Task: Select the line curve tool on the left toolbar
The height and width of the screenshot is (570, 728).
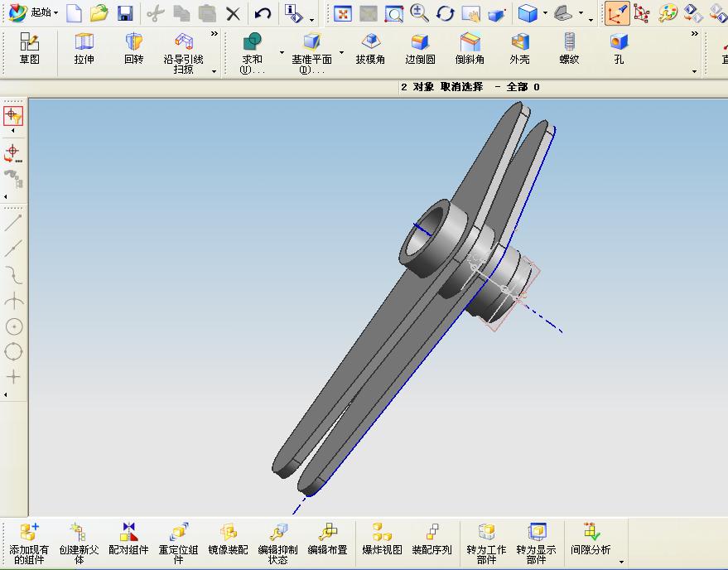Action: pyautogui.click(x=13, y=223)
